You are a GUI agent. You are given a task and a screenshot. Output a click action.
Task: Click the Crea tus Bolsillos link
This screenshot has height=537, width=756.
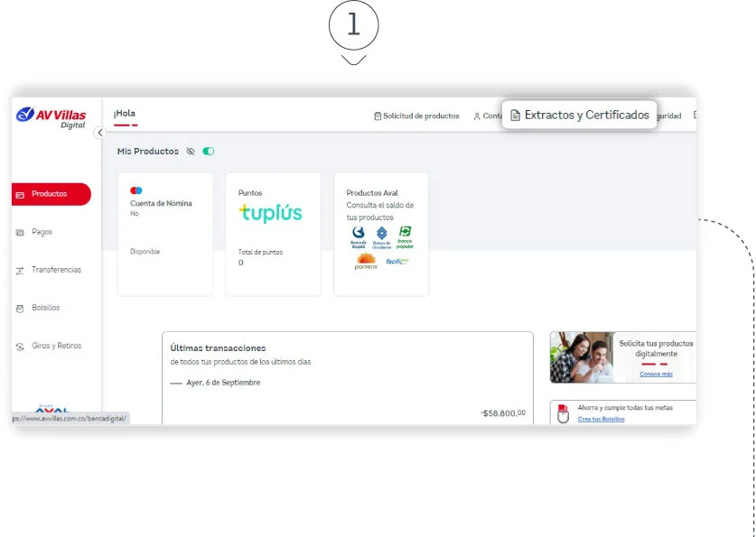pyautogui.click(x=601, y=419)
